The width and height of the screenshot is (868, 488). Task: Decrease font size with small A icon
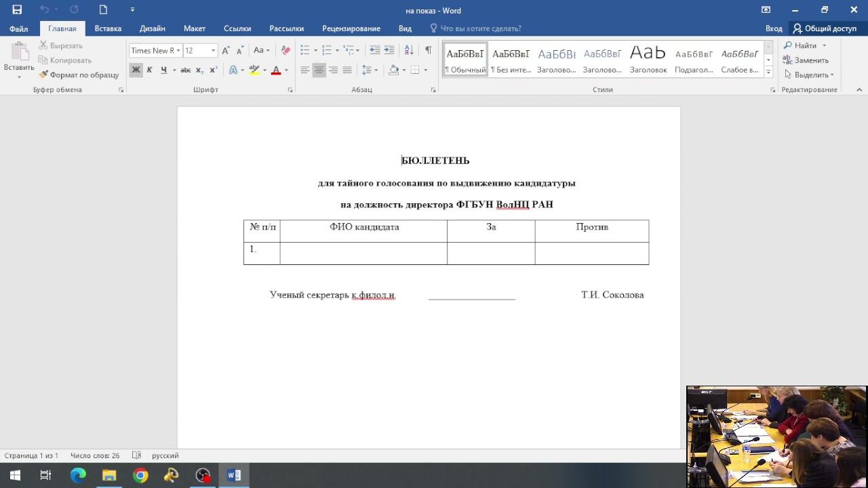pos(239,50)
